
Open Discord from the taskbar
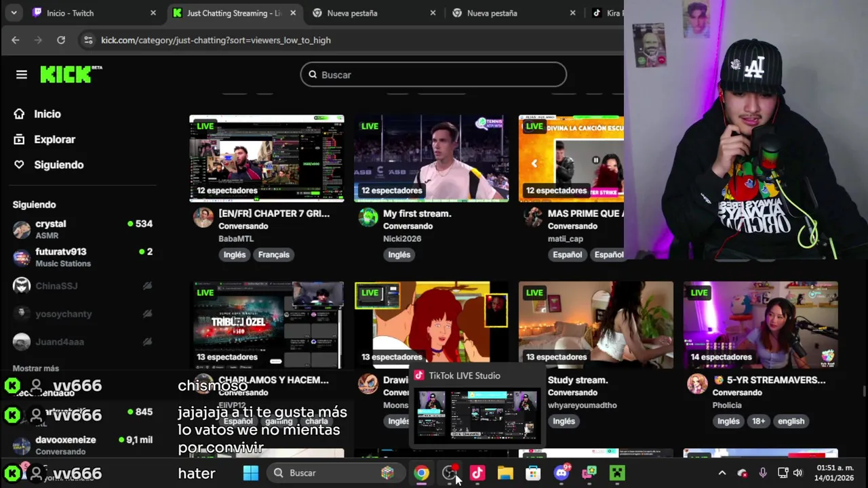pyautogui.click(x=561, y=473)
